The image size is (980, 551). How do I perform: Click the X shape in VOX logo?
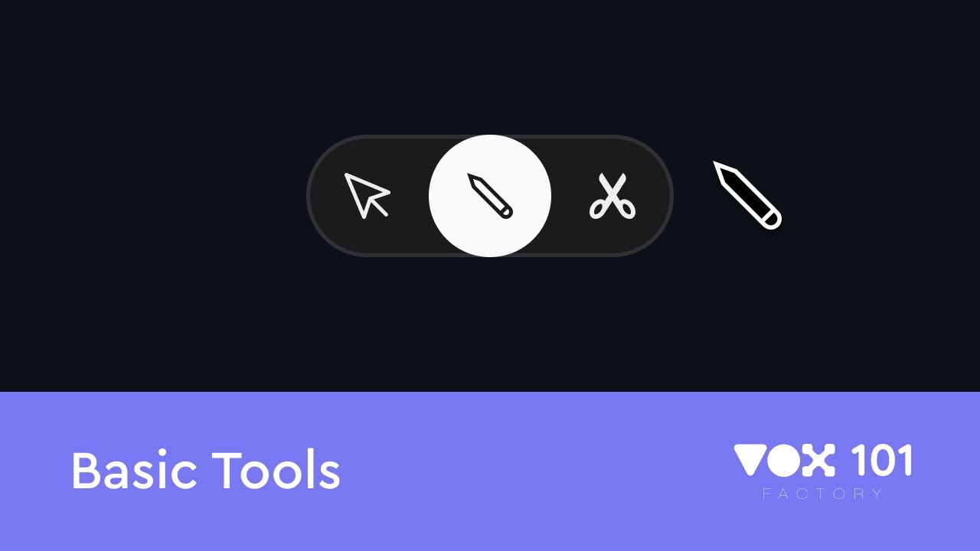(818, 461)
